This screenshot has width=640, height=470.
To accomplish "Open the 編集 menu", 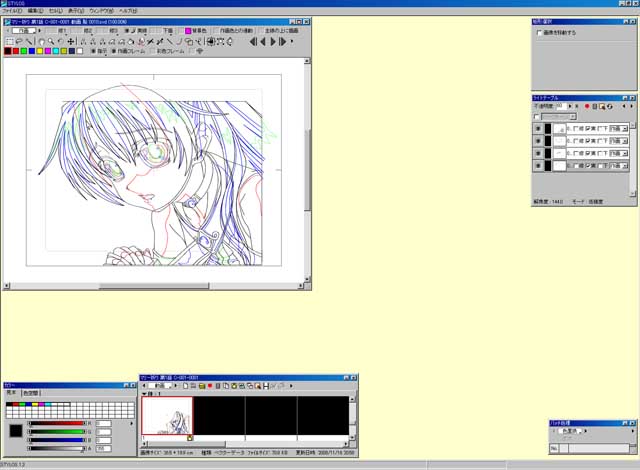I will click(x=35, y=11).
